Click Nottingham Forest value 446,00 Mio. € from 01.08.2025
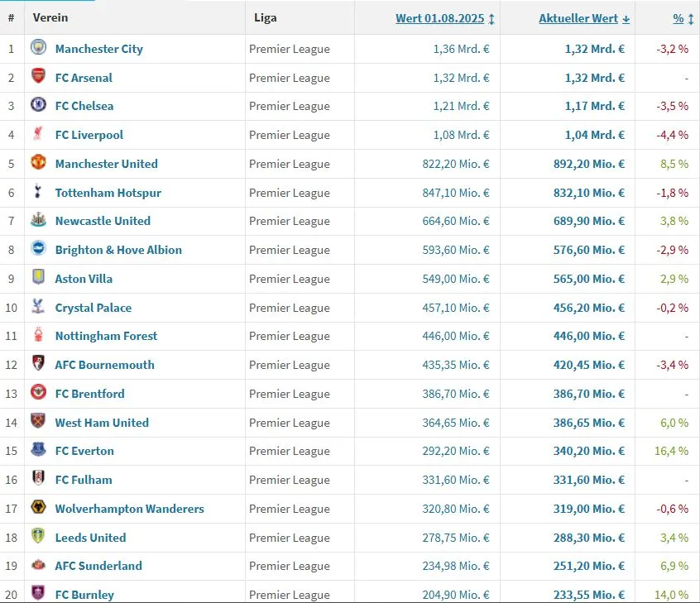The image size is (700, 603). pos(456,336)
